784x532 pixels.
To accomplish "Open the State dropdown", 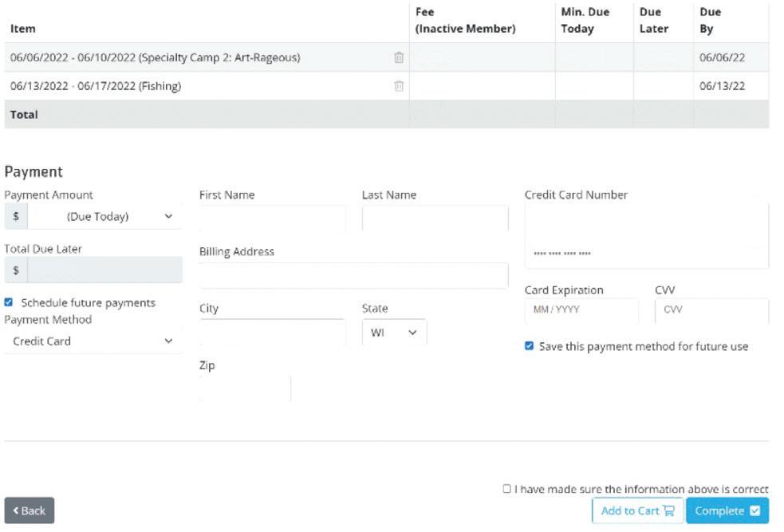I will (x=394, y=333).
